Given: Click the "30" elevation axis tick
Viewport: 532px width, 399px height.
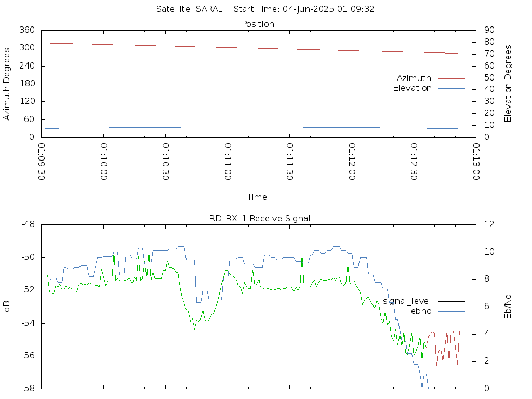Looking at the screenshot, I should [489, 101].
